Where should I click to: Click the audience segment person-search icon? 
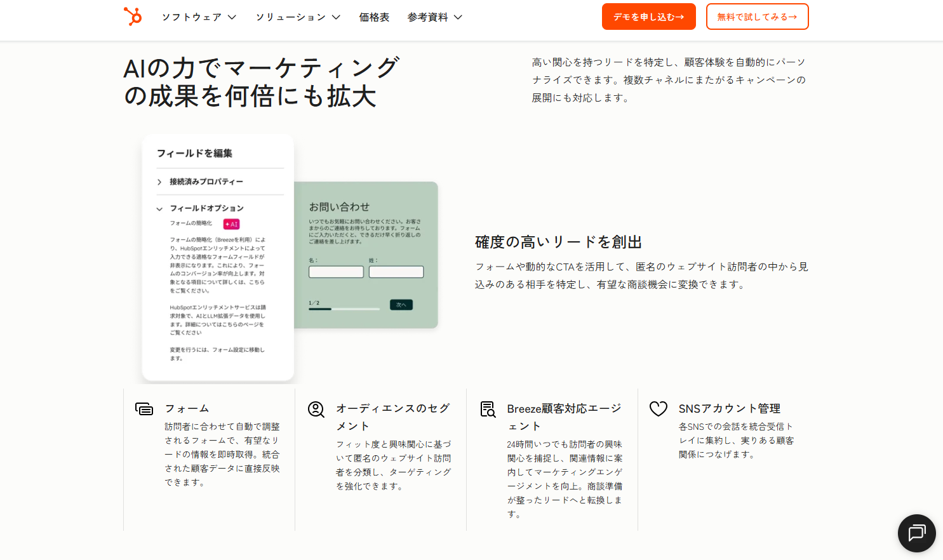pos(316,410)
